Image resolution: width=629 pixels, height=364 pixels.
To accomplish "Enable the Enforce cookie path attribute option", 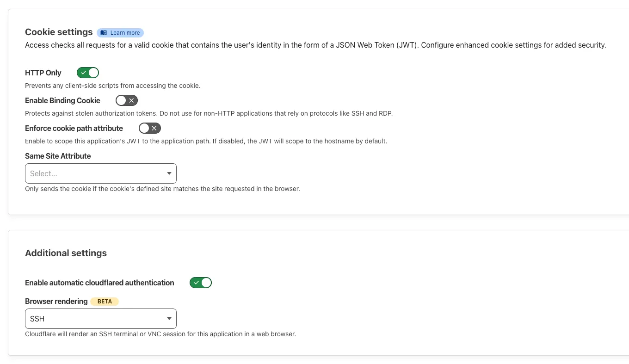I will (x=149, y=128).
